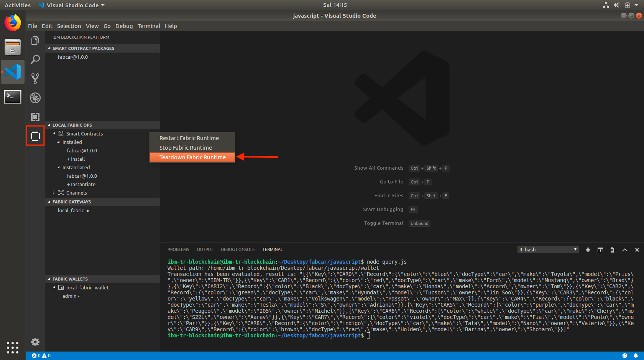Open the clock showing Sal 14:15
The height and width of the screenshot is (360, 644).
(x=335, y=5)
